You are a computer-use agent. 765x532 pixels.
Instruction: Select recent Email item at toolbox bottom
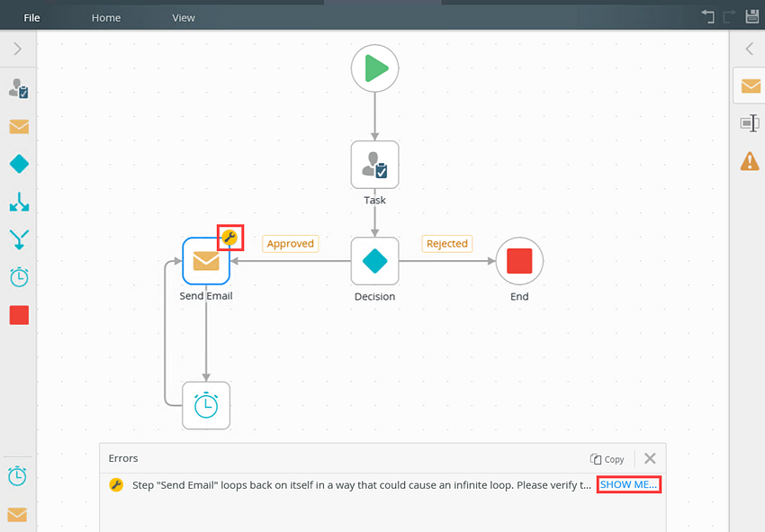coord(18,515)
